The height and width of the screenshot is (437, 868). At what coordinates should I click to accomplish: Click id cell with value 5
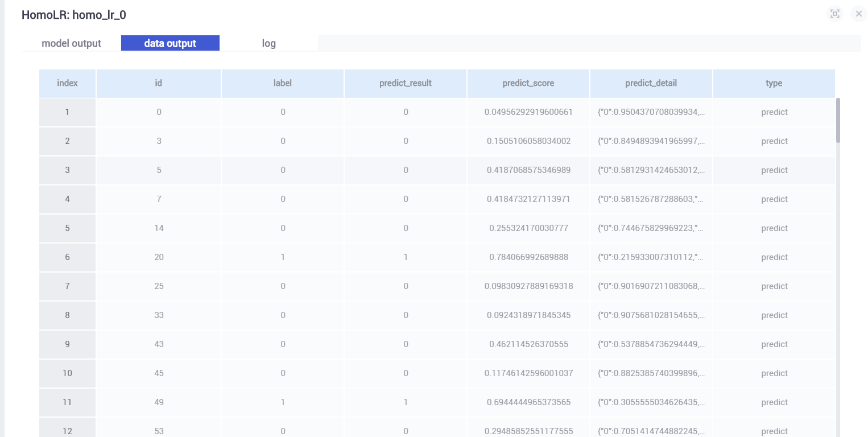(x=159, y=170)
